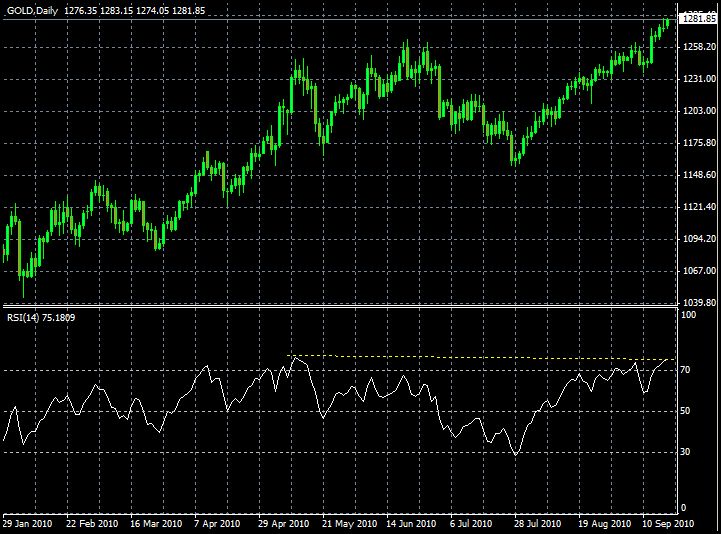Click the divider between price and RSI panes

pyautogui.click(x=340, y=305)
